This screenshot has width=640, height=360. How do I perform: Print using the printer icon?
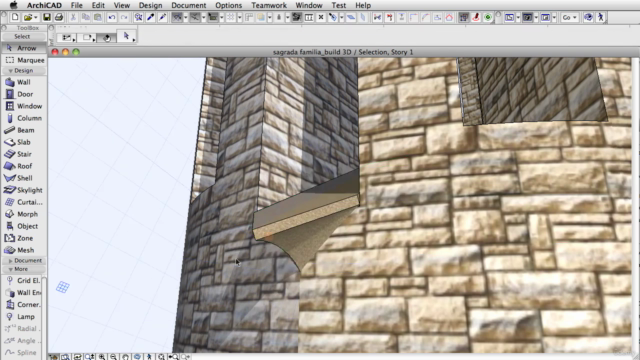59,17
